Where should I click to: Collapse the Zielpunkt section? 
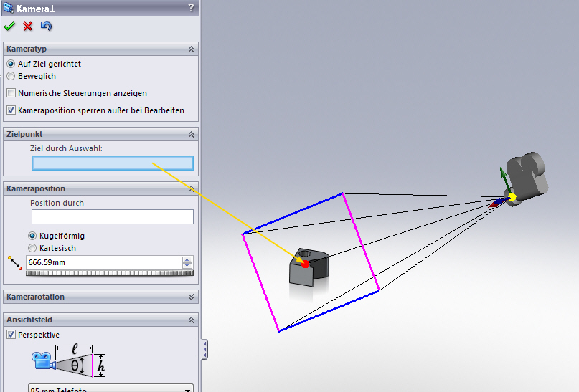[x=191, y=135]
